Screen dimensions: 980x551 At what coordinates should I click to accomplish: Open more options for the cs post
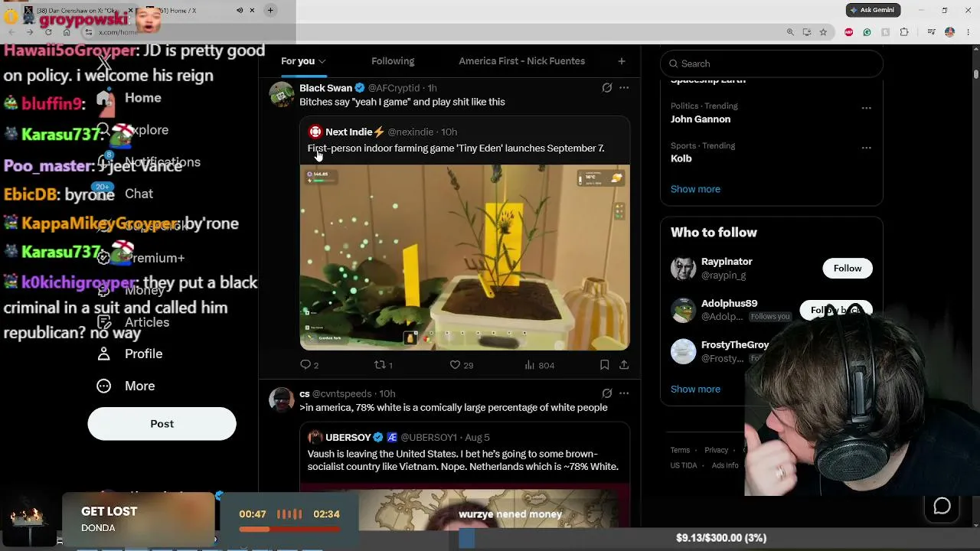624,393
